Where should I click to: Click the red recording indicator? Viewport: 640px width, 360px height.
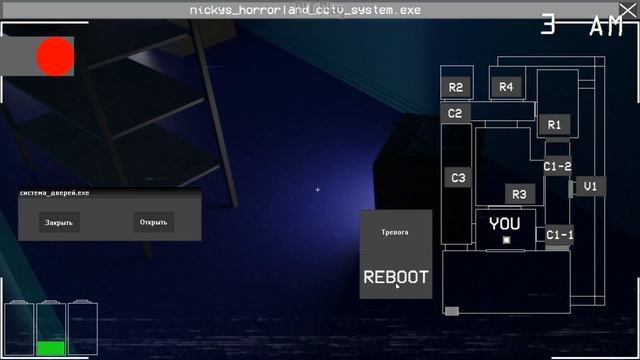(x=55, y=56)
